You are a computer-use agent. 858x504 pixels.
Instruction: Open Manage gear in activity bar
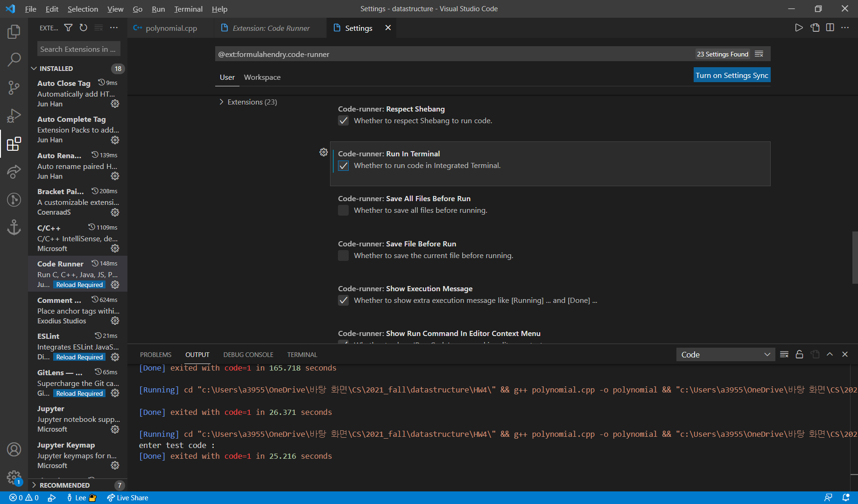(14, 477)
